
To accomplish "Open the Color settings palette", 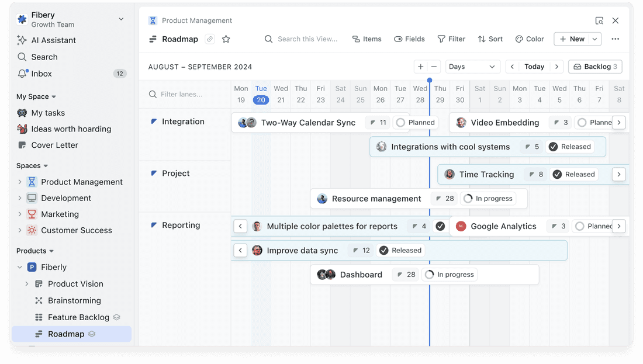I will click(529, 39).
